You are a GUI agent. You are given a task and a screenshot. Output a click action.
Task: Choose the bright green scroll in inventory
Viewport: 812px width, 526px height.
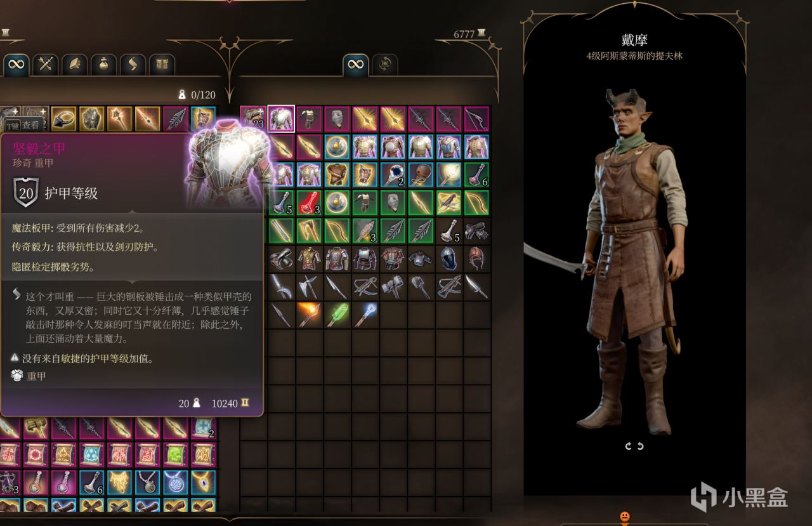click(175, 455)
